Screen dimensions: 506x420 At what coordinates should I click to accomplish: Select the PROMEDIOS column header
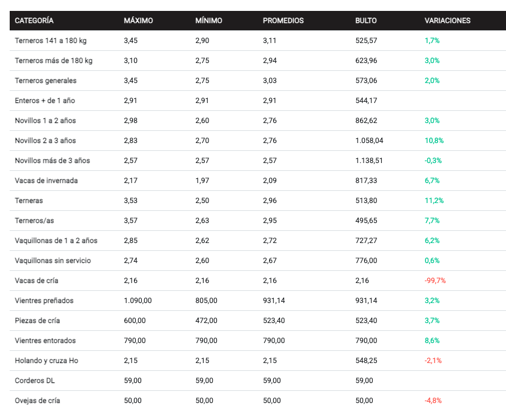click(x=283, y=21)
